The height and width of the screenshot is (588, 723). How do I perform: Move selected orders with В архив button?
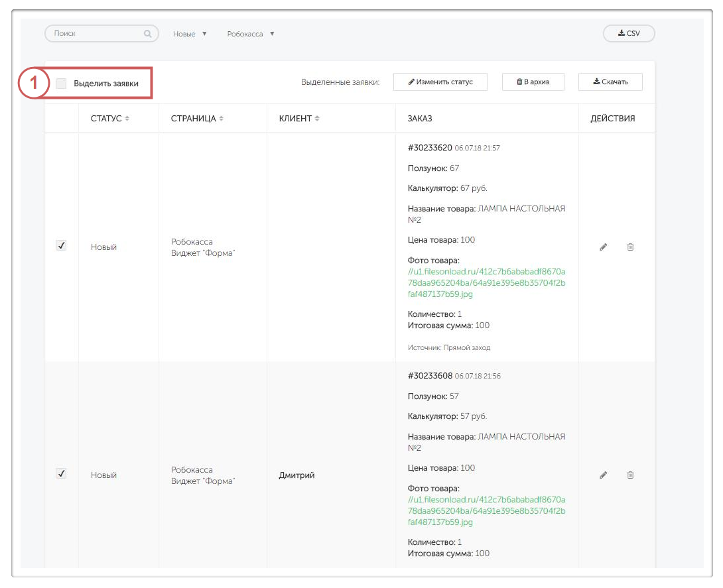point(533,82)
